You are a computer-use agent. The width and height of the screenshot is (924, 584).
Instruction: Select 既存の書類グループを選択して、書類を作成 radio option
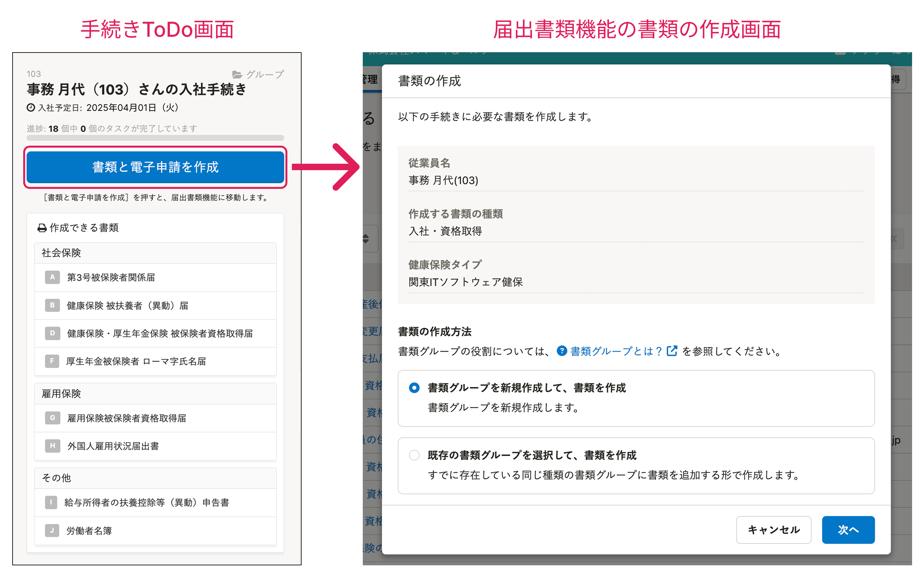(x=414, y=455)
